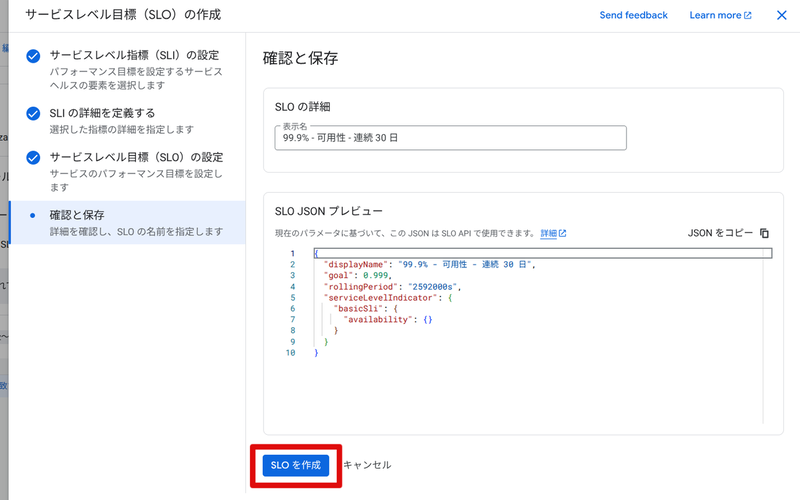The width and height of the screenshot is (800, 500).
Task: Open the Learn more link
Action: click(720, 15)
